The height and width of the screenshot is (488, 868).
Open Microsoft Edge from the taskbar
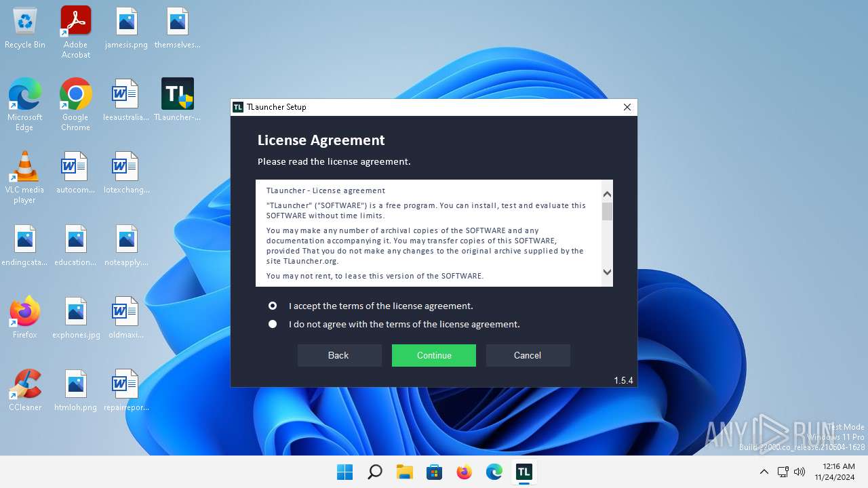pos(494,472)
